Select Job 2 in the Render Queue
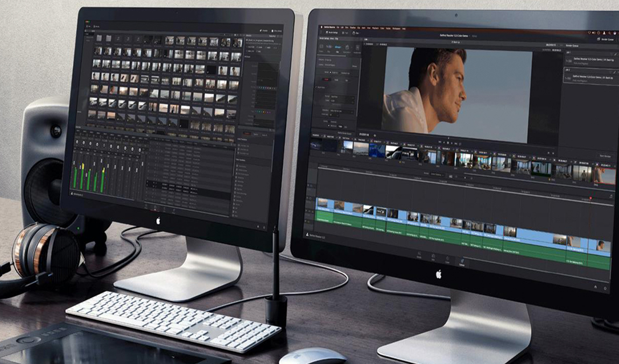 coord(592,76)
